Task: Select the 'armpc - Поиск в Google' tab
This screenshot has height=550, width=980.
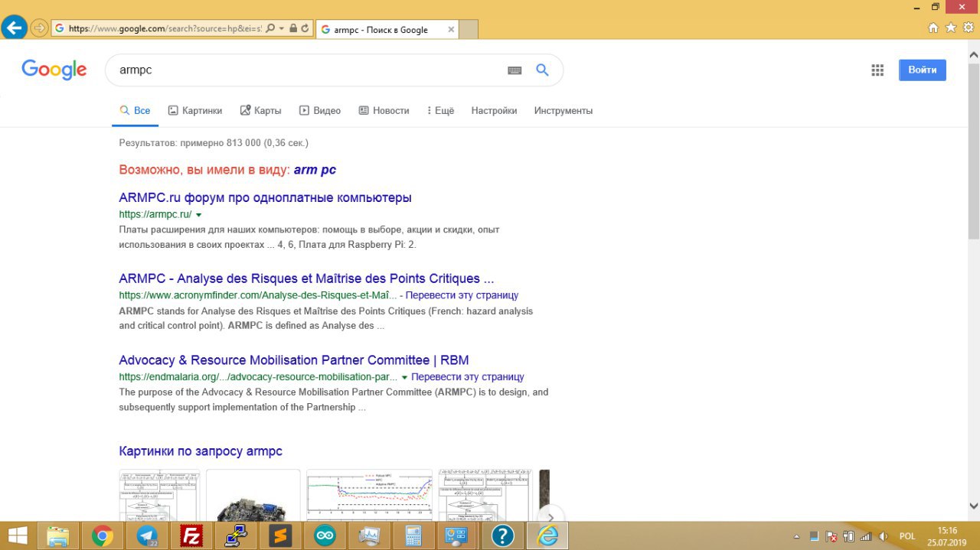Action: [x=387, y=30]
